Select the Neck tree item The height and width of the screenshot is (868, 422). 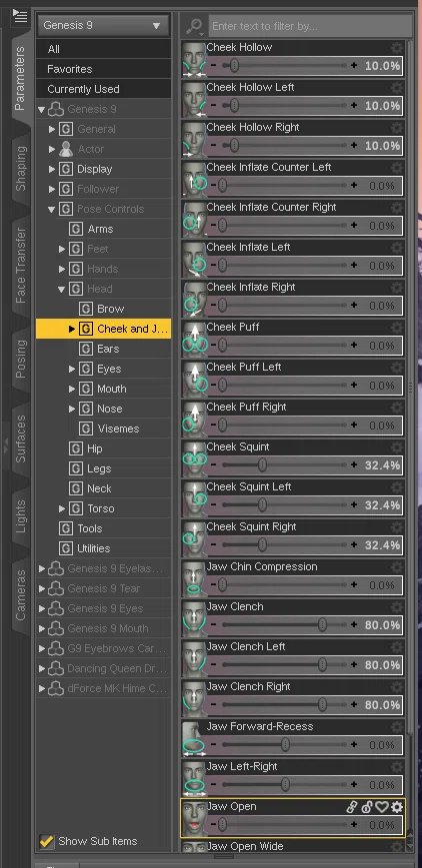(99, 488)
